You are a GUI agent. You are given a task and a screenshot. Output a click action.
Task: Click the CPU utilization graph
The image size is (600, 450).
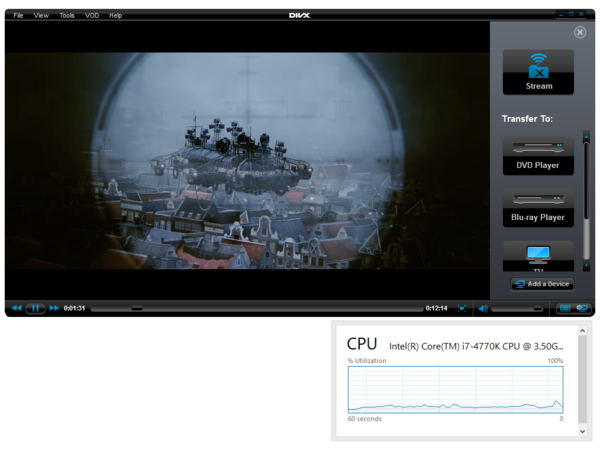tap(455, 390)
